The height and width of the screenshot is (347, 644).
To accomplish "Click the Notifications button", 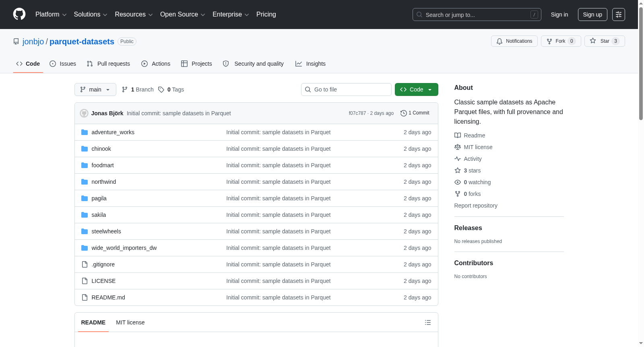I will pyautogui.click(x=514, y=41).
